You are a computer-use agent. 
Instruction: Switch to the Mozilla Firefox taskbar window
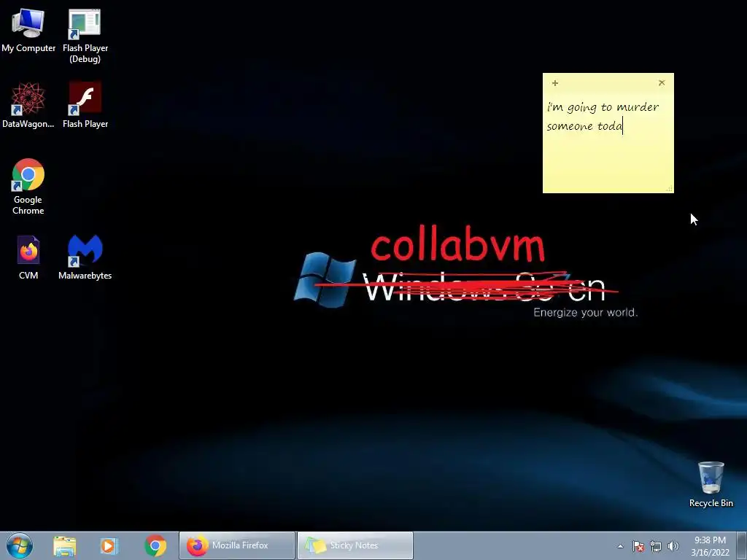[x=237, y=545]
